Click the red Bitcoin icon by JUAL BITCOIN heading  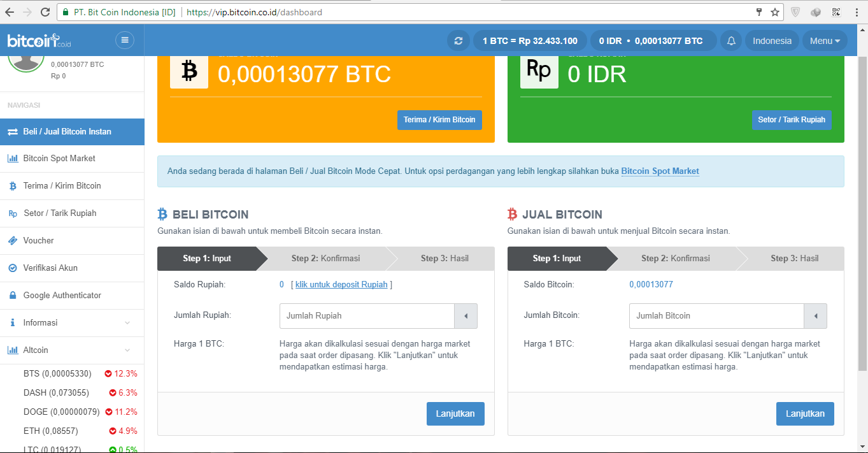pos(512,214)
